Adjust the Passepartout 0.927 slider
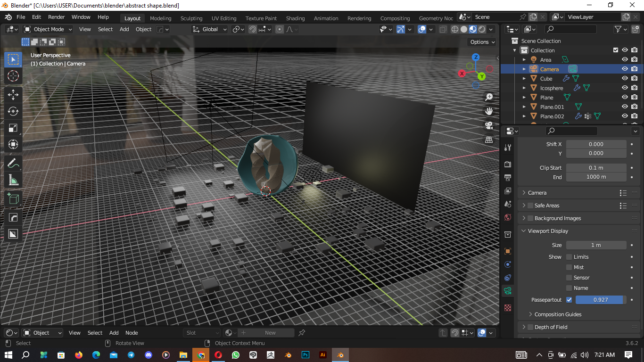The width and height of the screenshot is (644, 362). pos(601,300)
